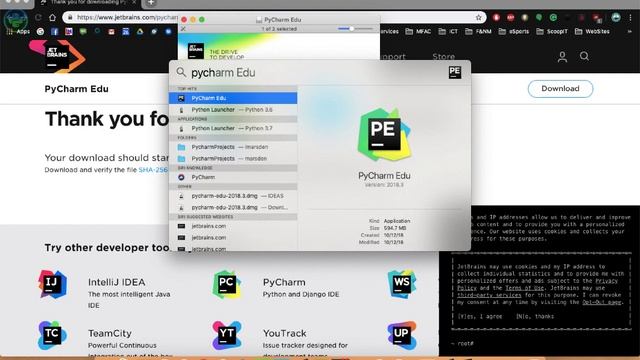
Task: Open eSports bookmarks folder
Action: tap(513, 31)
